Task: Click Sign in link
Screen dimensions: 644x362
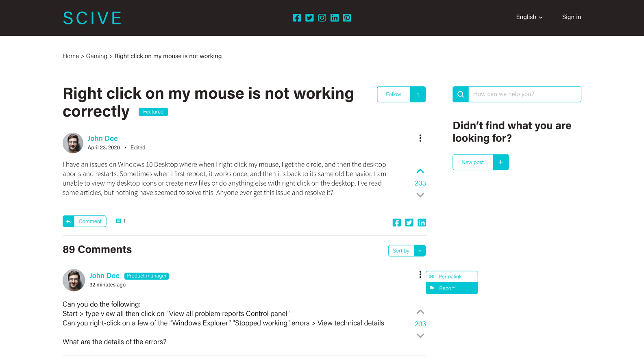Action: click(571, 17)
